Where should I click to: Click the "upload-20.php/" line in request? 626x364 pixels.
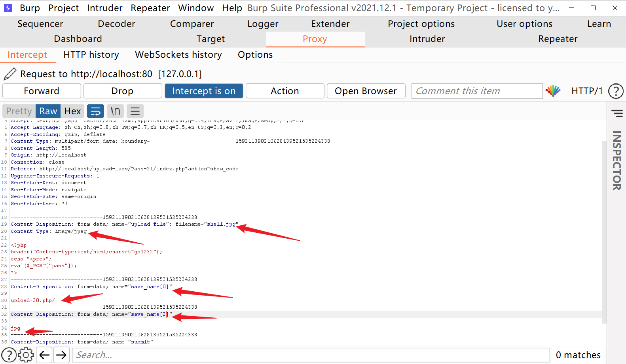coord(33,300)
